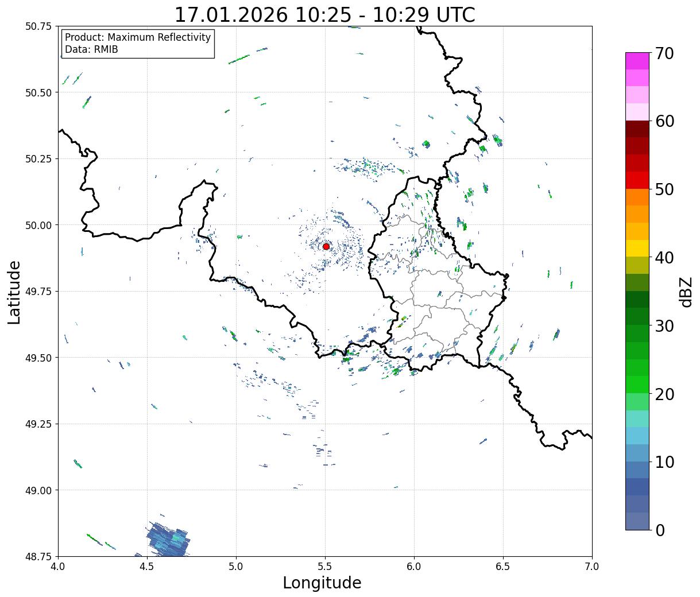Click the 'Latitude' axis label
This screenshot has height=597, width=700.
[x=14, y=292]
